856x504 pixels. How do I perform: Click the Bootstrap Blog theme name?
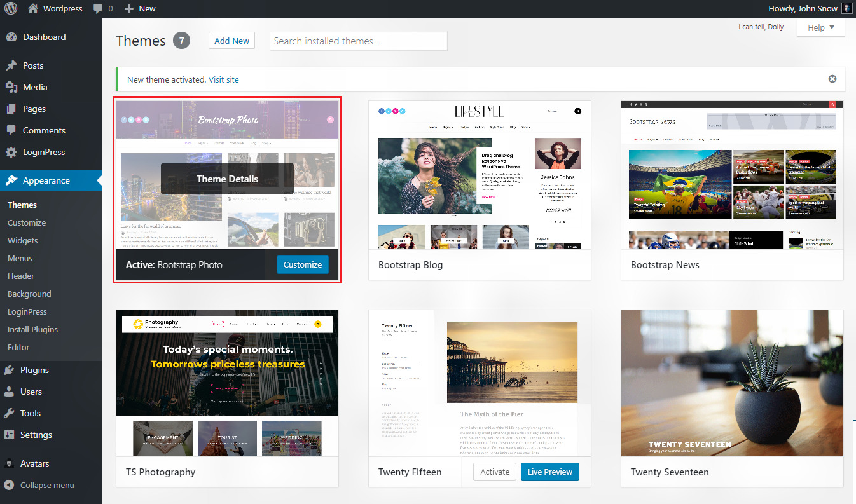pyautogui.click(x=410, y=265)
